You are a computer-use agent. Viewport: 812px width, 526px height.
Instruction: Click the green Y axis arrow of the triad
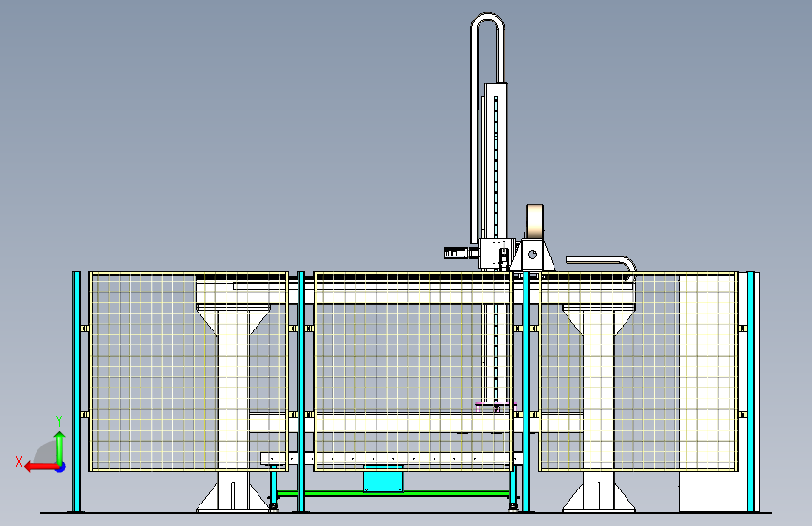(x=60, y=448)
